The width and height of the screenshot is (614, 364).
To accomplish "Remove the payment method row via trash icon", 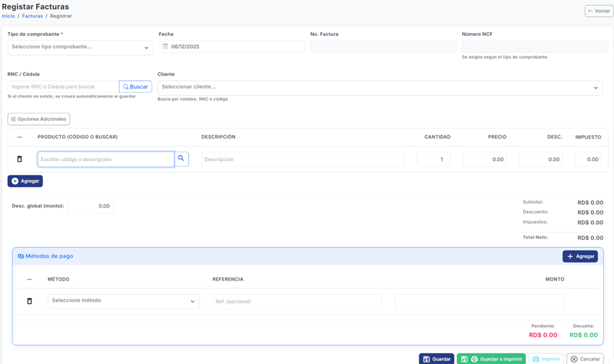I will pyautogui.click(x=29, y=301).
